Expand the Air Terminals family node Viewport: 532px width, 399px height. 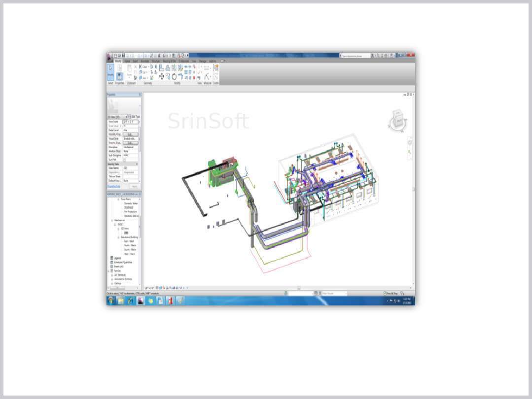pyautogui.click(x=112, y=275)
